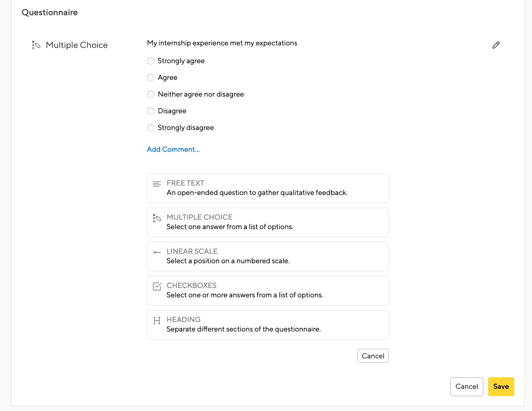The width and height of the screenshot is (532, 411).
Task: Click the Multiple Choice question type icon
Action: [x=36, y=45]
